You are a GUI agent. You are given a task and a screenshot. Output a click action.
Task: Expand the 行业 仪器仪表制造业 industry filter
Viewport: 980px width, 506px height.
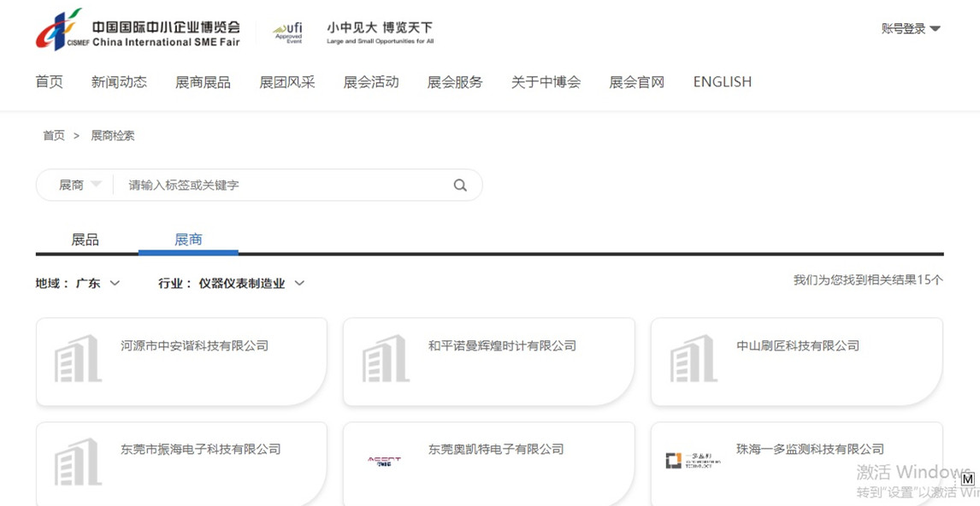pos(232,283)
